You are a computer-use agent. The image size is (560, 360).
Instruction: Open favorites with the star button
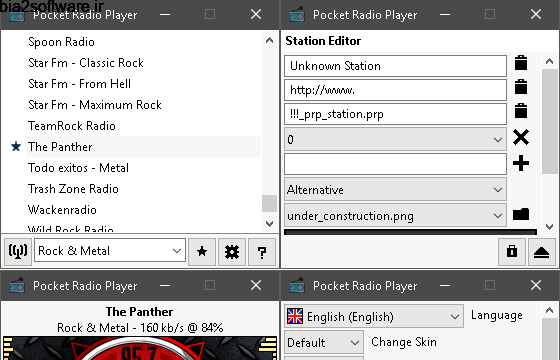point(202,252)
